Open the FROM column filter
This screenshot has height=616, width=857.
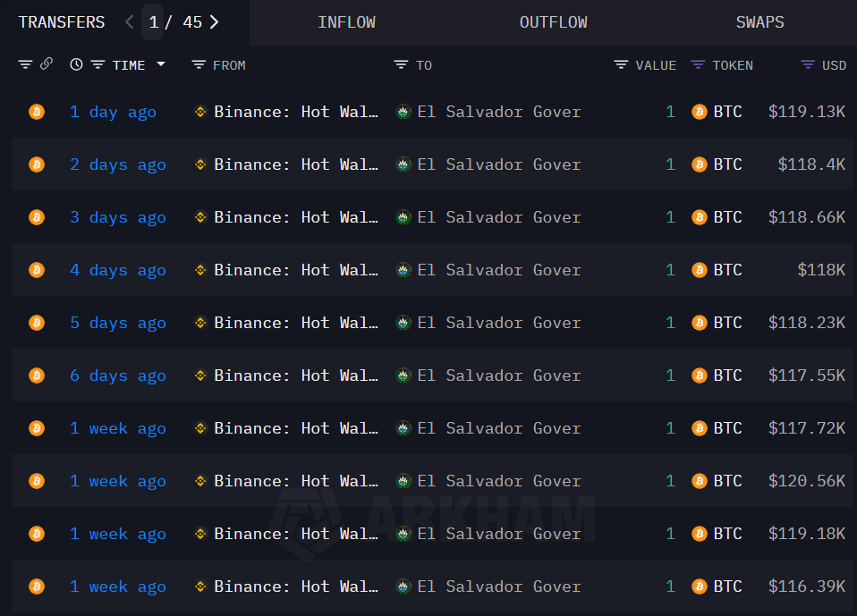pyautogui.click(x=199, y=64)
